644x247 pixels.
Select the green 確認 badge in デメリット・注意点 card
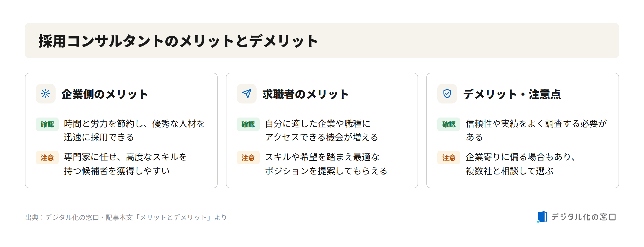449,124
